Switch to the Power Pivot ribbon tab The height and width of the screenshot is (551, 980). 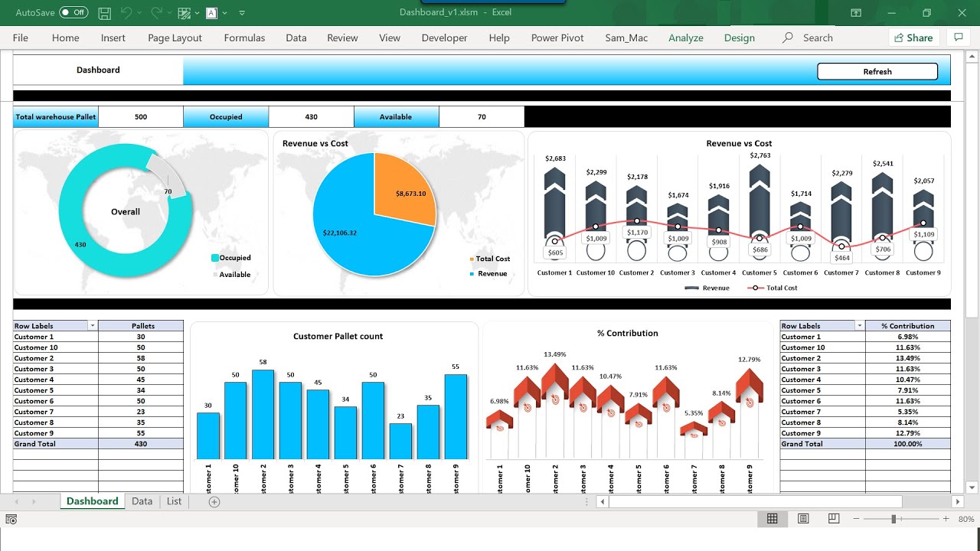click(x=558, y=37)
